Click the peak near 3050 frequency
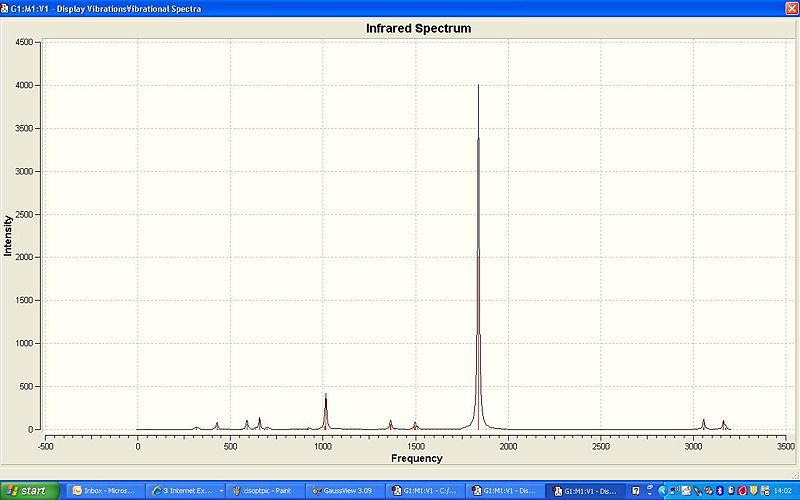Image resolution: width=800 pixels, height=500 pixels. [704, 424]
